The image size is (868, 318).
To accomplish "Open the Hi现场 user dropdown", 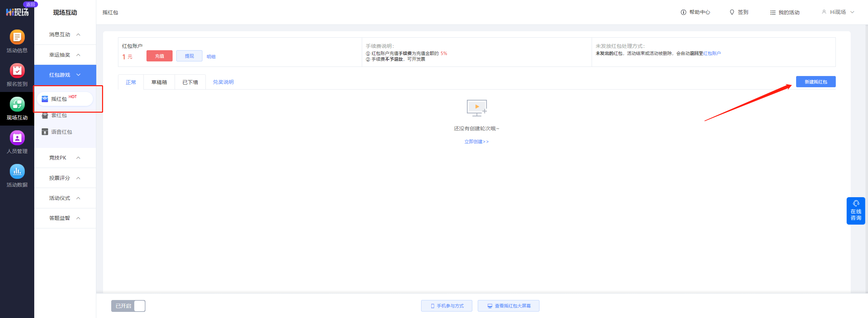I will click(x=838, y=12).
